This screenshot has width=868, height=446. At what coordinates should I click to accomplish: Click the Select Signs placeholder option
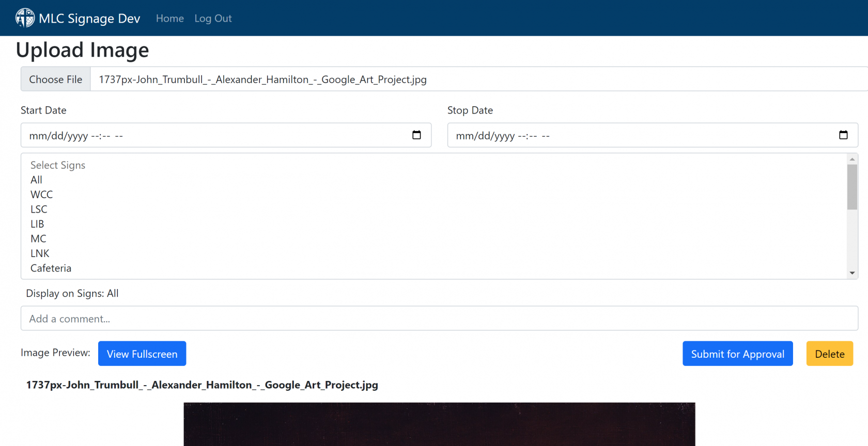434,165
